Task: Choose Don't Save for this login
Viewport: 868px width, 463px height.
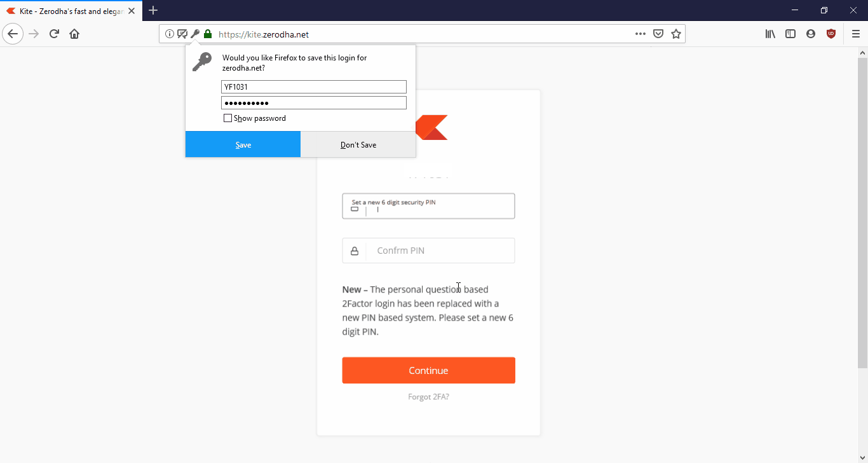Action: click(358, 144)
